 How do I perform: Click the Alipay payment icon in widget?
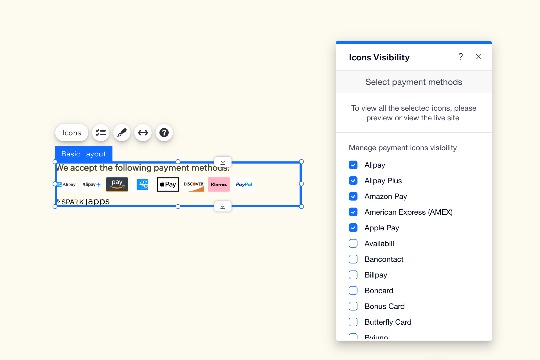66,185
